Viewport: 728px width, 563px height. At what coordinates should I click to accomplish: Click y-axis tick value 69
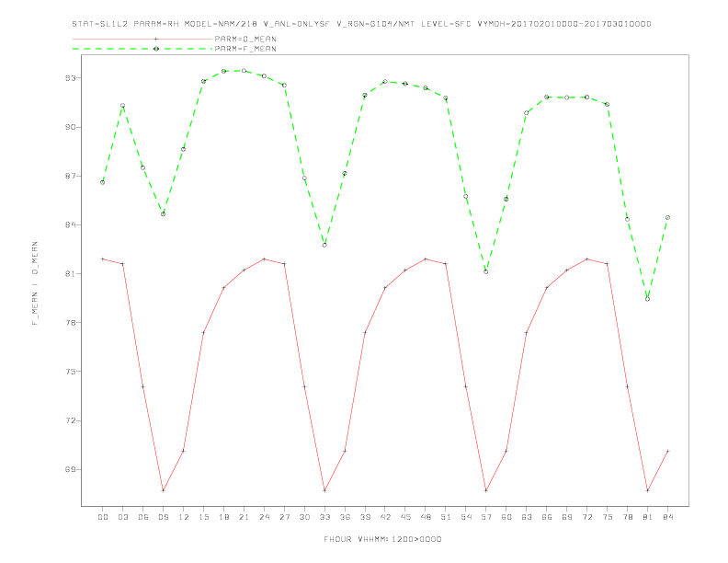70,469
